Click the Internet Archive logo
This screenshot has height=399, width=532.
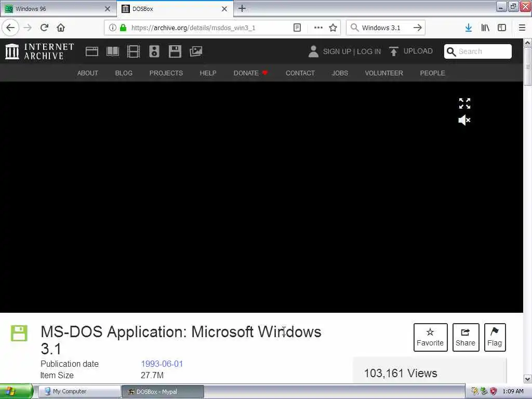tap(39, 51)
